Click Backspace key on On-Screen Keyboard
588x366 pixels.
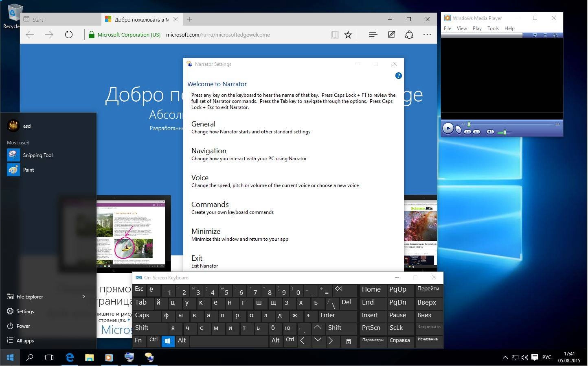[x=344, y=290]
